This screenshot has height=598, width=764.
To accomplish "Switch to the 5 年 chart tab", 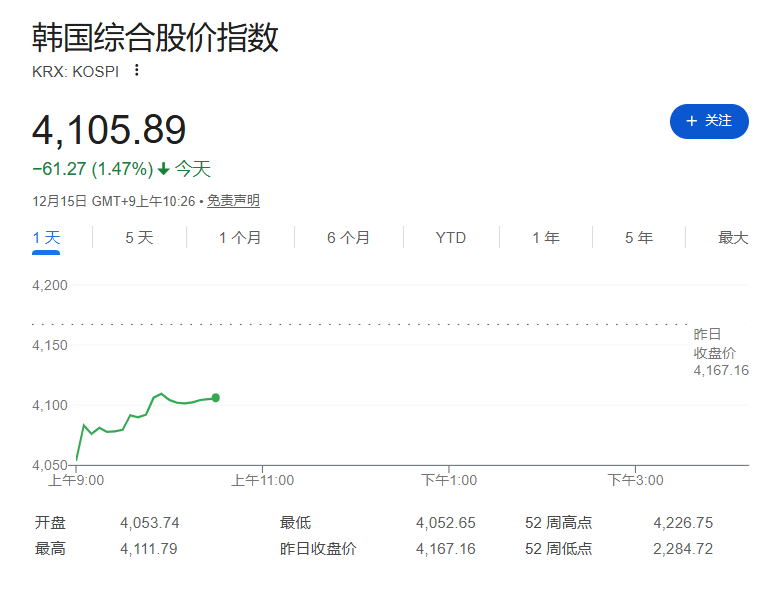I will [x=638, y=238].
